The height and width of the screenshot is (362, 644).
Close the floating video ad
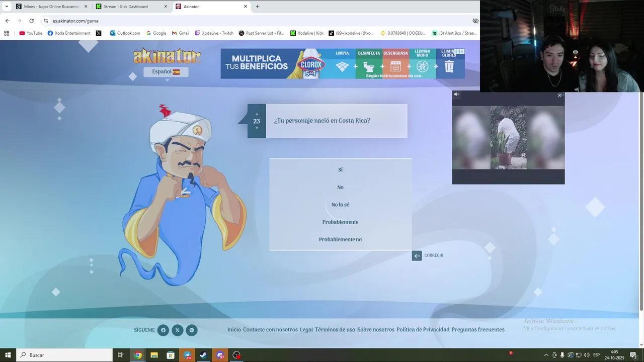[559, 96]
